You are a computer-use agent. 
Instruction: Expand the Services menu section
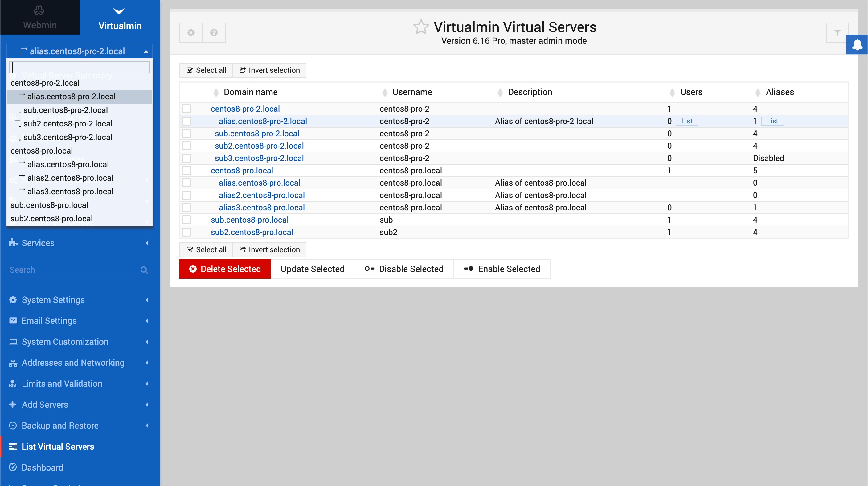(x=147, y=243)
